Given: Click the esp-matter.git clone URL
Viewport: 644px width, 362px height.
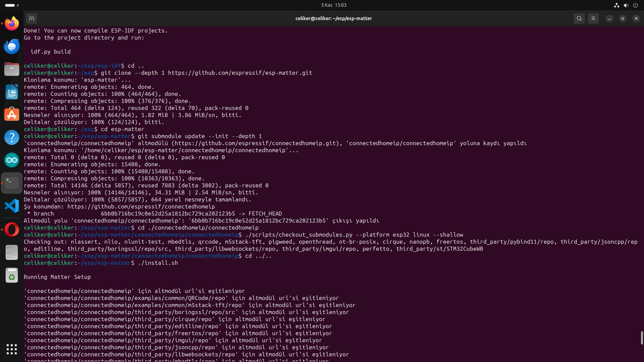Looking at the screenshot, I should point(240,73).
